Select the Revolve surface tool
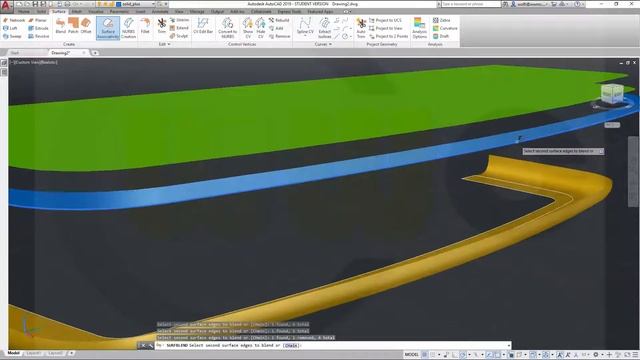640x360 pixels. click(x=39, y=36)
